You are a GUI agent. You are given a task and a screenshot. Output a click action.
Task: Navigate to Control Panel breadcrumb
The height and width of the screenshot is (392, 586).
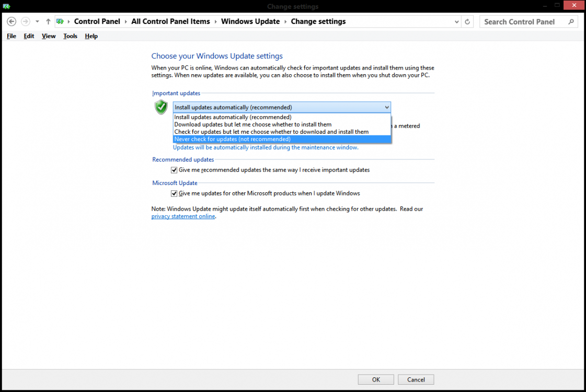click(x=97, y=21)
